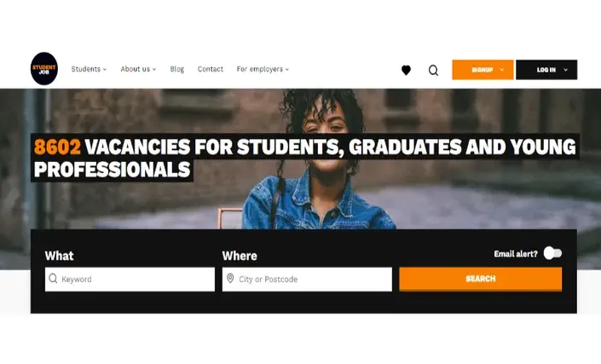Click the magnifier icon in Keyword field
This screenshot has height=364, width=601.
click(53, 279)
